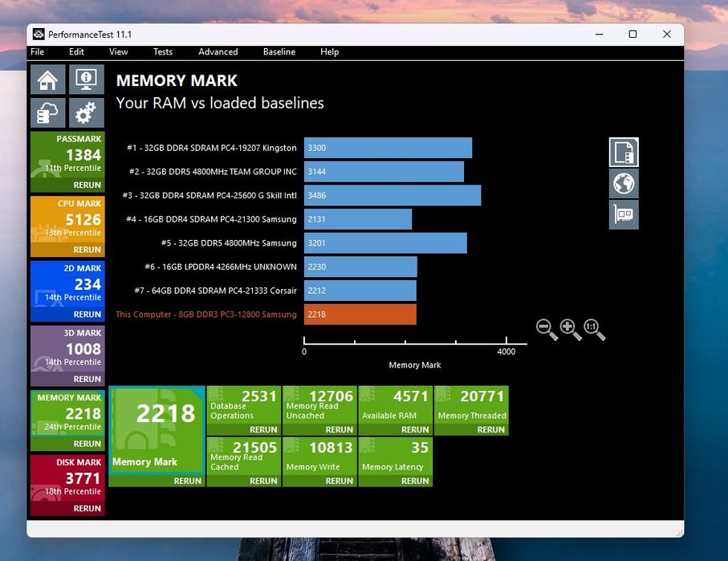Open the Home dashboard icon

click(48, 79)
